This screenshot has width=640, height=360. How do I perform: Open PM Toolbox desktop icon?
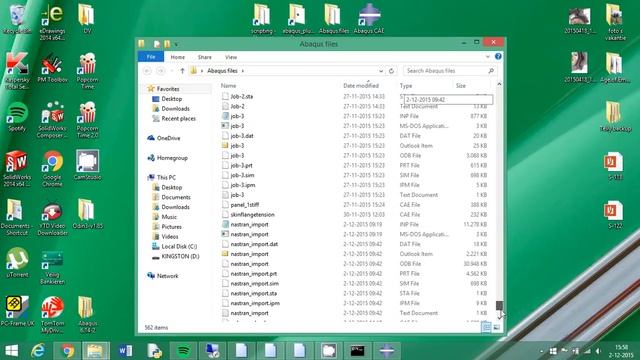click(52, 67)
